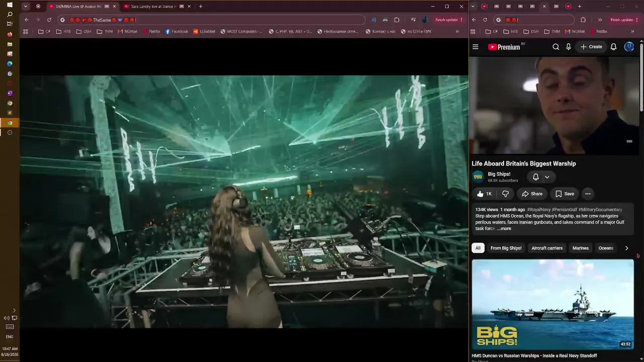644x362 pixels.
Task: Open the Big Ships! notification bell dropdown
Action: click(541, 177)
